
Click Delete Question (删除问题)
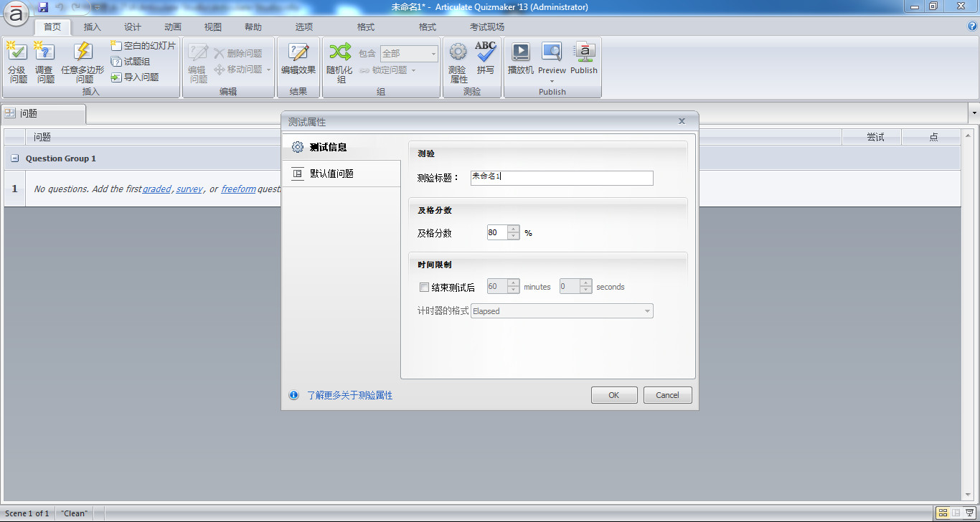click(x=239, y=53)
